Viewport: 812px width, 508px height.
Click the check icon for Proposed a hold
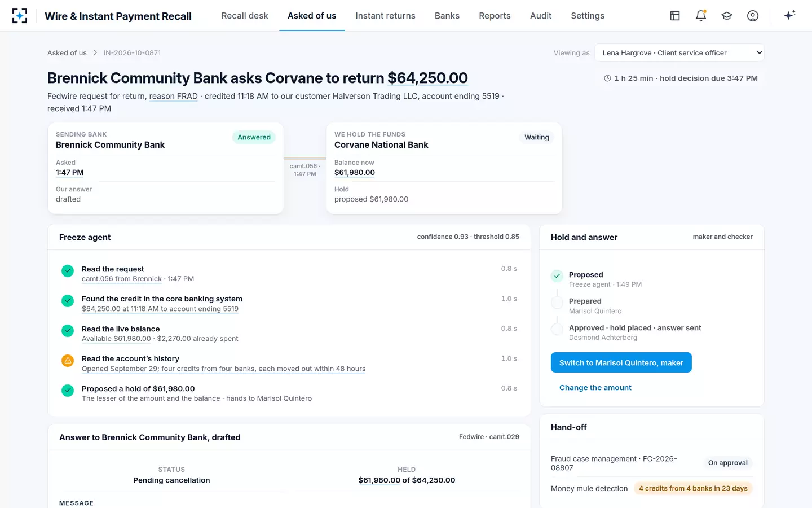pos(68,391)
